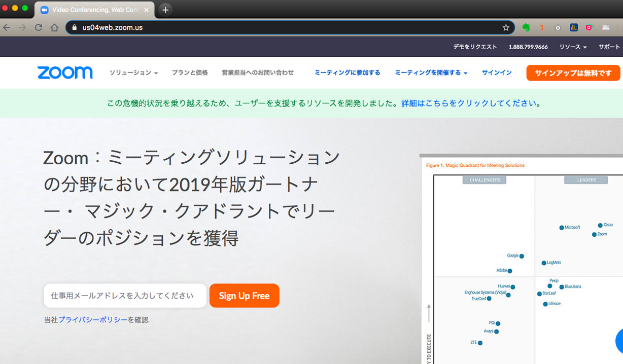This screenshot has height=364, width=623.
Task: Open the リソース dropdown menu
Action: pyautogui.click(x=573, y=47)
